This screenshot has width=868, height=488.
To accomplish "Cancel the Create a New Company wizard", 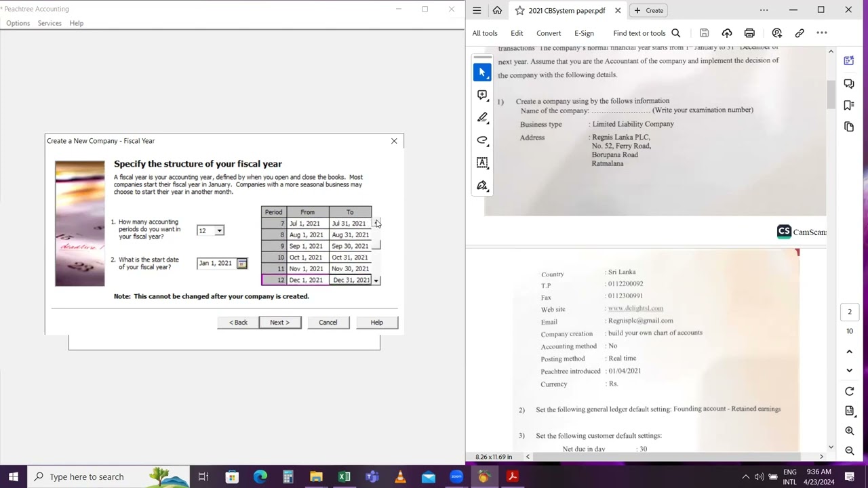I will point(328,323).
